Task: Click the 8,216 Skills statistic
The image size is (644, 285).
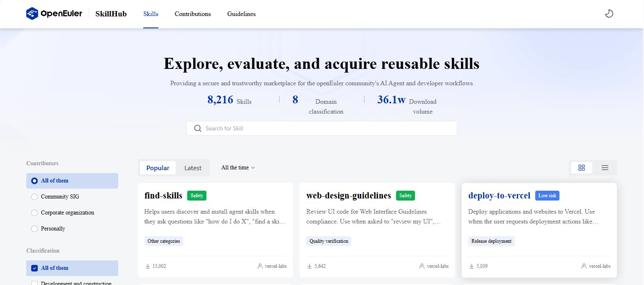Action: tap(229, 100)
